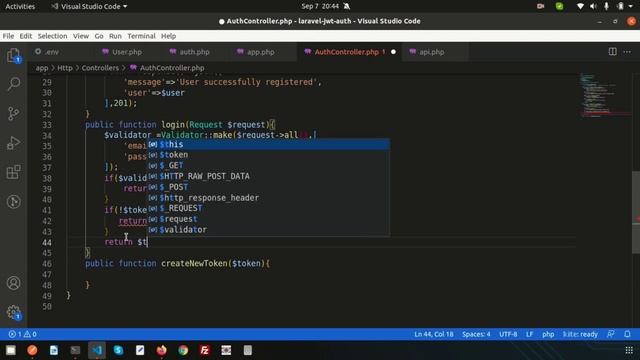Click the Http breadcrumb segment
The height and width of the screenshot is (360, 640).
click(64, 68)
